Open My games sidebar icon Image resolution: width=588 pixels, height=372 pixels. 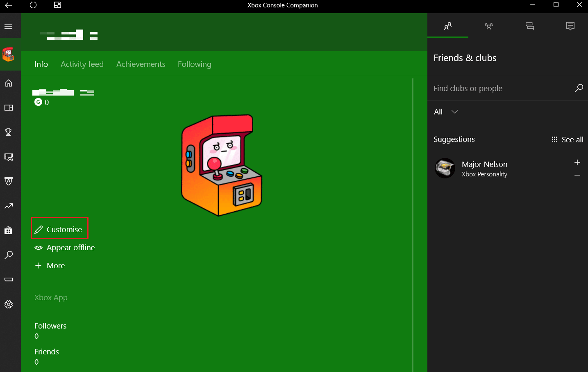(x=9, y=108)
